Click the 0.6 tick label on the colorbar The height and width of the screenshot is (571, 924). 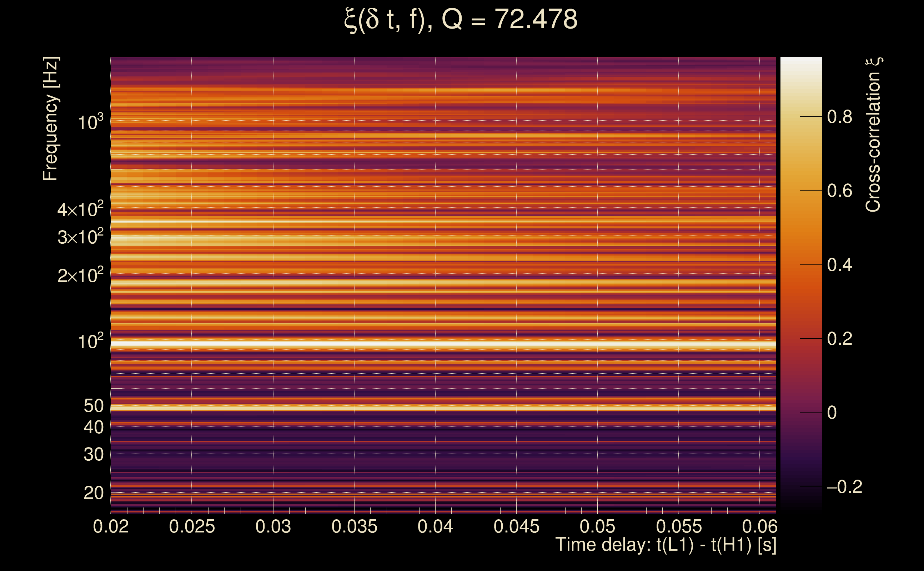(x=840, y=191)
